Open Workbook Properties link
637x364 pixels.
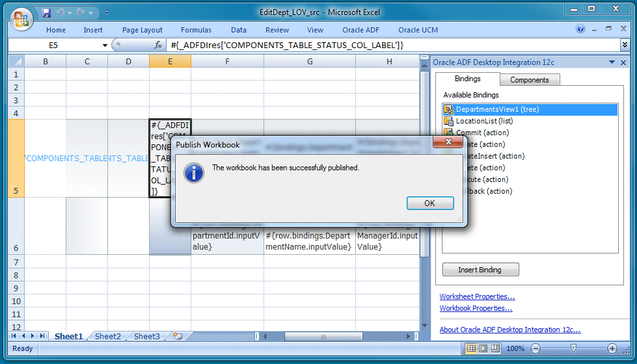click(x=476, y=308)
